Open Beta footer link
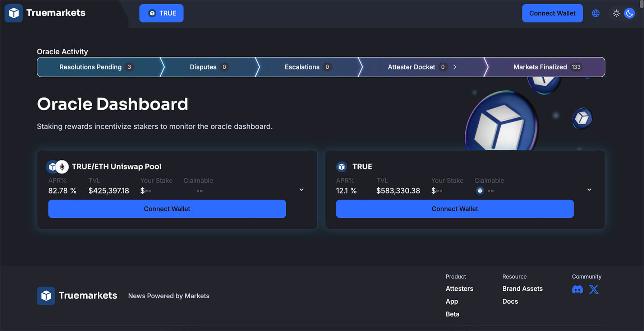This screenshot has width=644, height=331. (x=452, y=314)
